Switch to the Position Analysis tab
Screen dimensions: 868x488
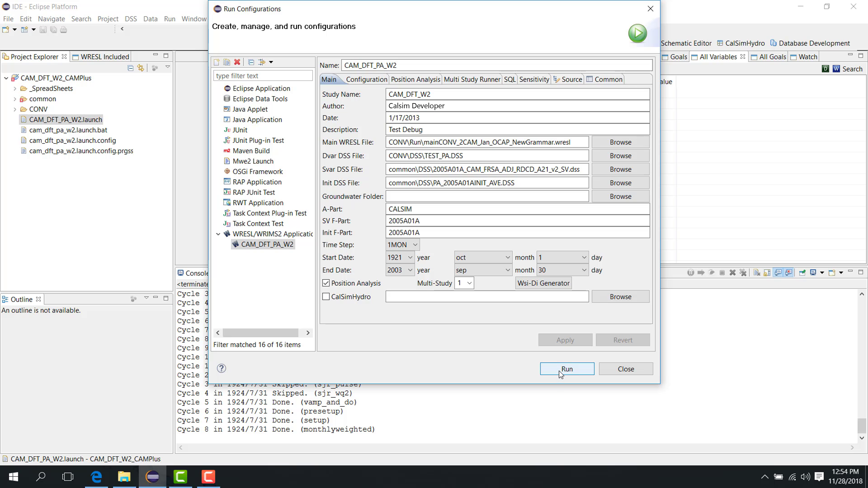415,79
